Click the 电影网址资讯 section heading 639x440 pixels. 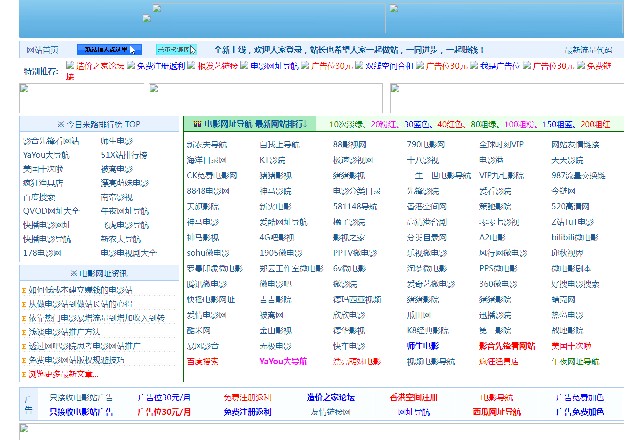(x=99, y=273)
